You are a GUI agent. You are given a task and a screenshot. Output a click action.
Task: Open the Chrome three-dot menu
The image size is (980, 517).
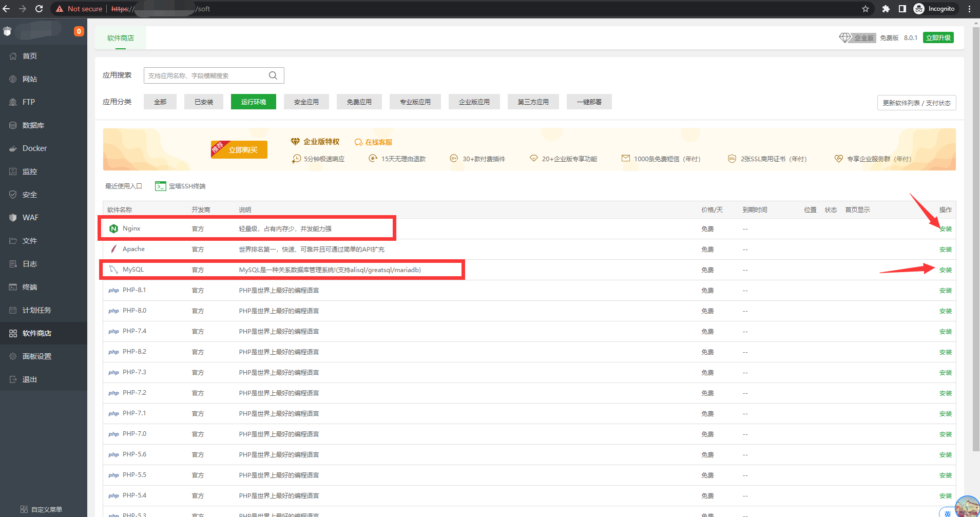point(969,9)
